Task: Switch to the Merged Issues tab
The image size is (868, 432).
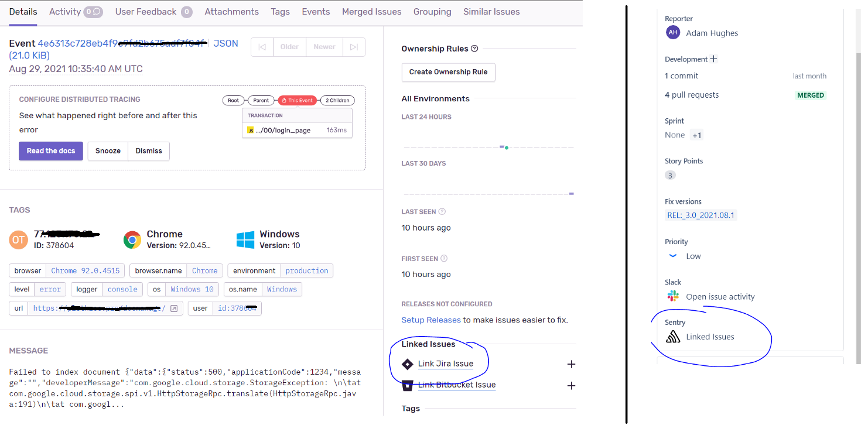Action: 371,11
